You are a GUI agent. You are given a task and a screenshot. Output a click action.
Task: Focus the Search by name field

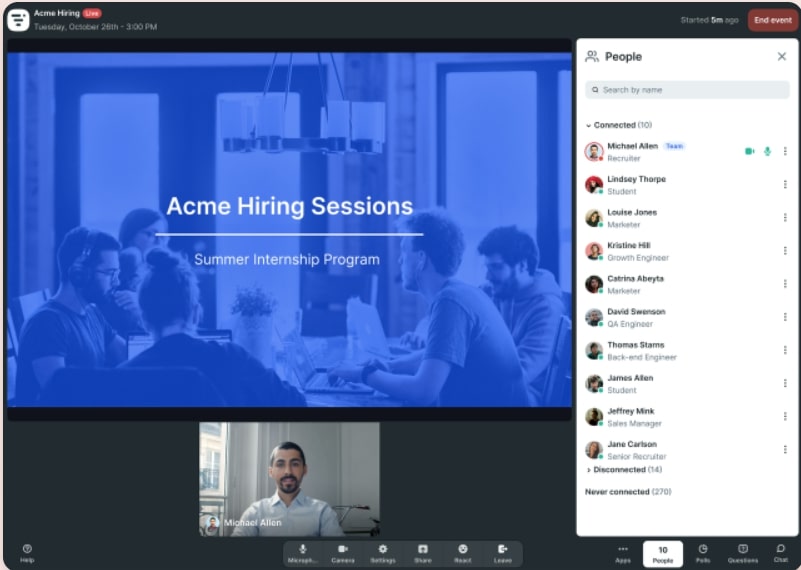tap(687, 90)
